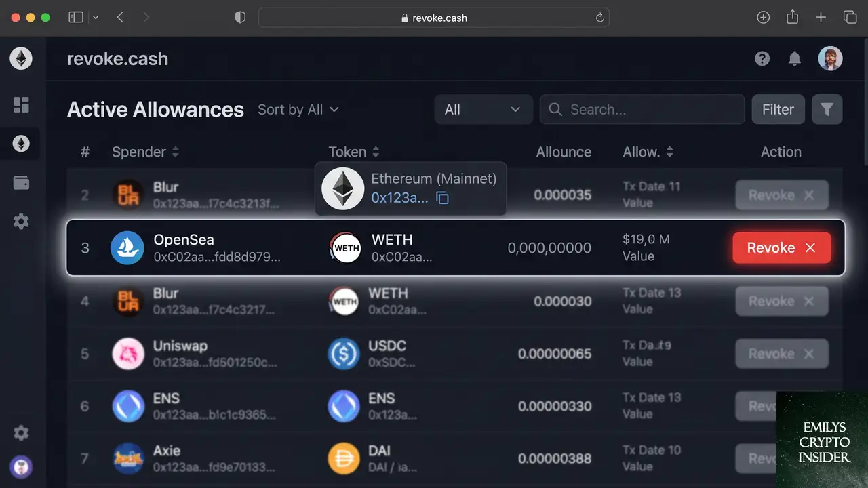868x488 pixels.
Task: Sort by the Token column header
Action: pyautogui.click(x=354, y=152)
